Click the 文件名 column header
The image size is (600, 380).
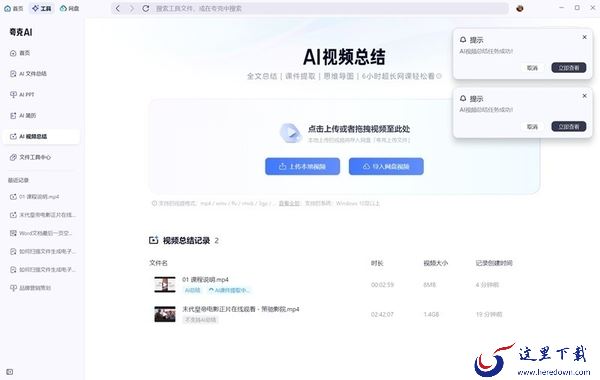coord(158,263)
